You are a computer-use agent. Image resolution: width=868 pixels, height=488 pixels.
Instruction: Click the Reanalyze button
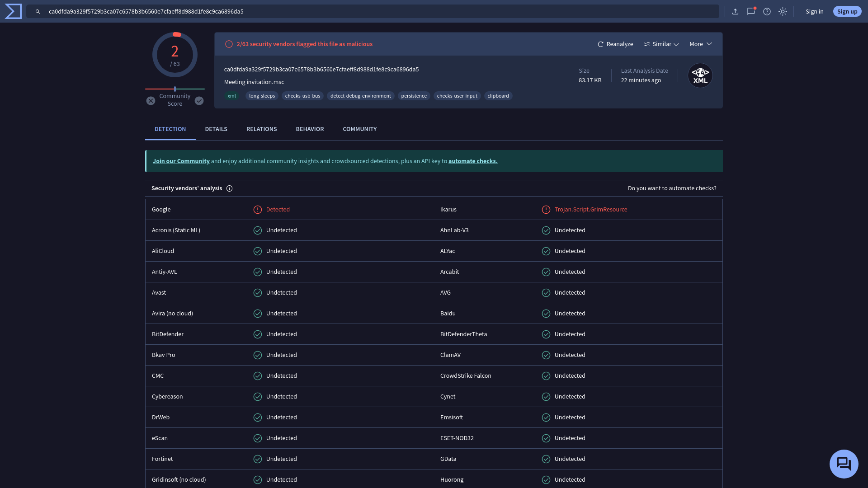tap(615, 44)
